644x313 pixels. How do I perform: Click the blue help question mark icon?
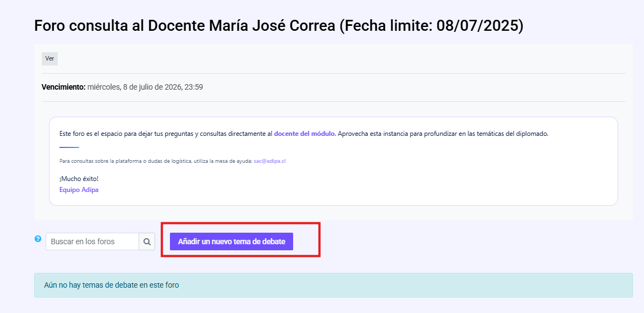click(38, 239)
